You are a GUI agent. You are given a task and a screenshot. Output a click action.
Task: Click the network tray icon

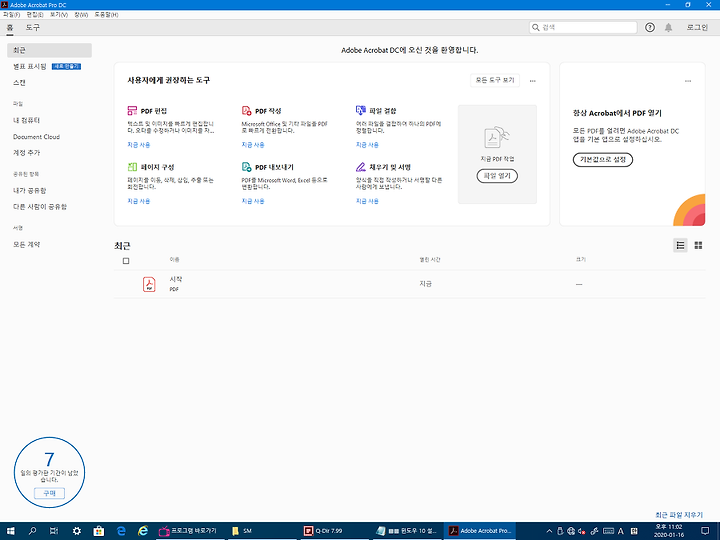tap(571, 531)
